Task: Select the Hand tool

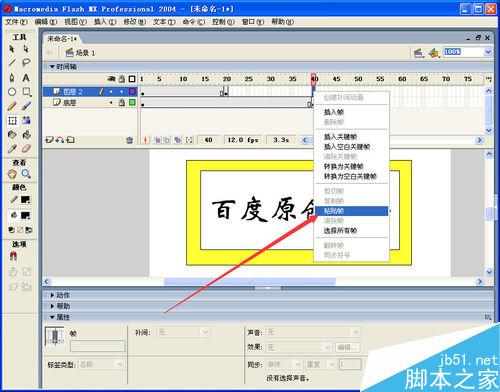Action: click(x=12, y=174)
